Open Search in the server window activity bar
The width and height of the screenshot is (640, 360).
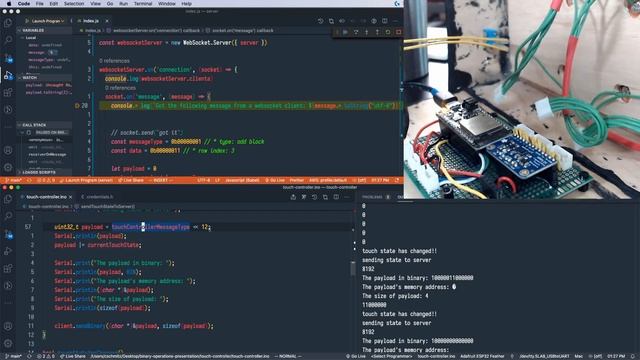(x=8, y=40)
